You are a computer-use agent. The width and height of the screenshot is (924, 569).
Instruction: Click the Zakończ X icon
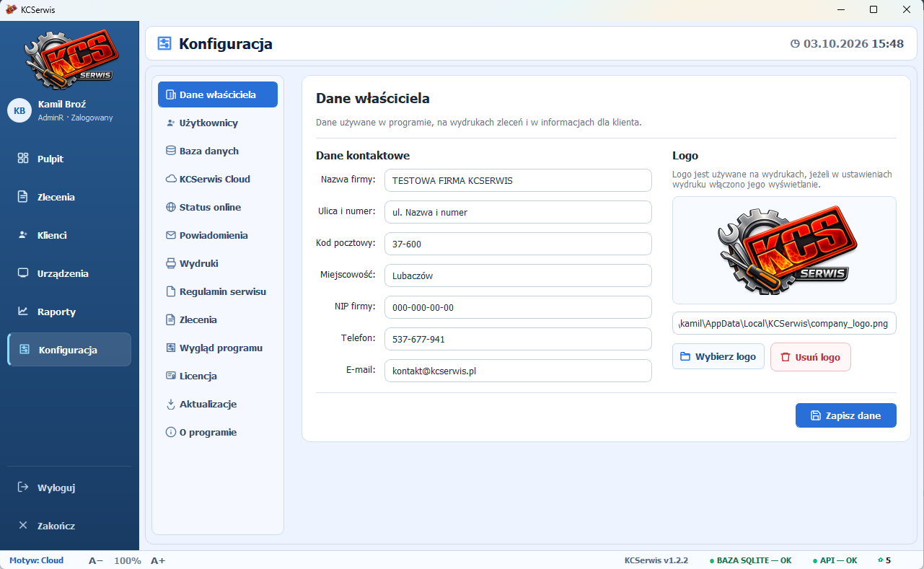point(23,526)
